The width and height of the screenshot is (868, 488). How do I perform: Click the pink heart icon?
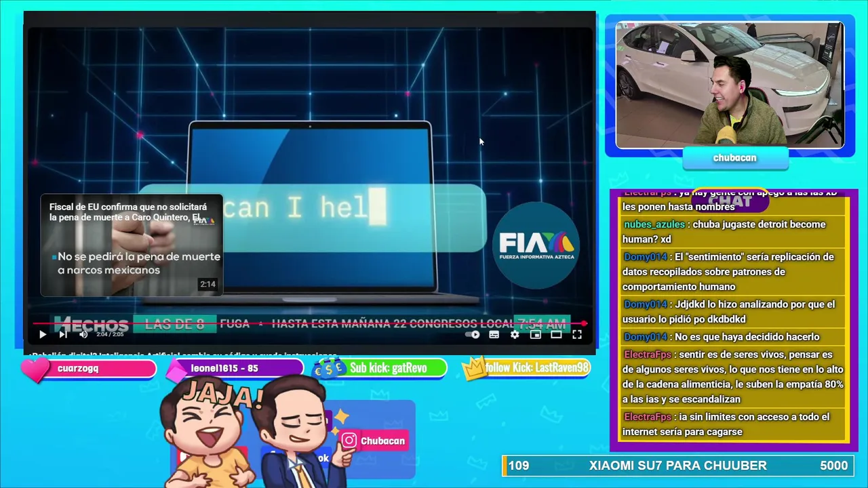(x=35, y=369)
